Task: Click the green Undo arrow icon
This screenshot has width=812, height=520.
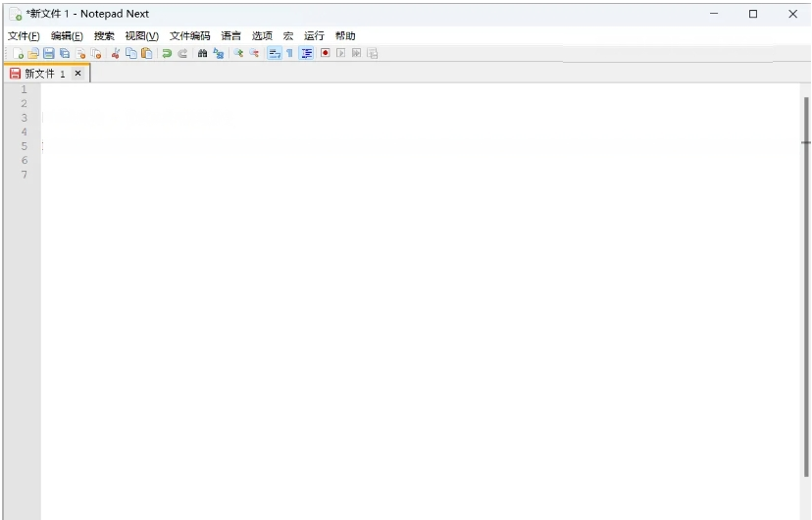Action: tap(167, 53)
